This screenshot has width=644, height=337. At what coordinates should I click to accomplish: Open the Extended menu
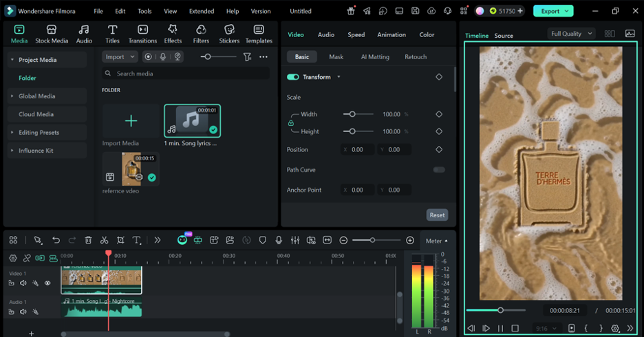201,11
